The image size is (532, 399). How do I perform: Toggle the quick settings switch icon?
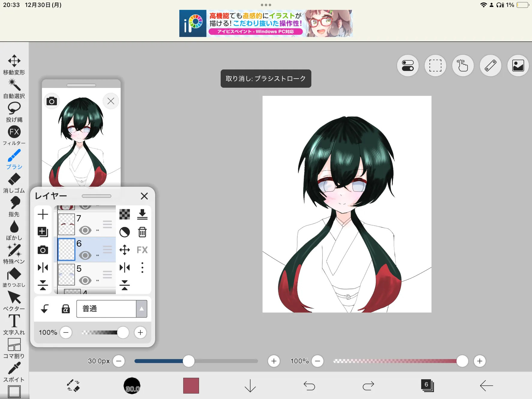pos(407,65)
